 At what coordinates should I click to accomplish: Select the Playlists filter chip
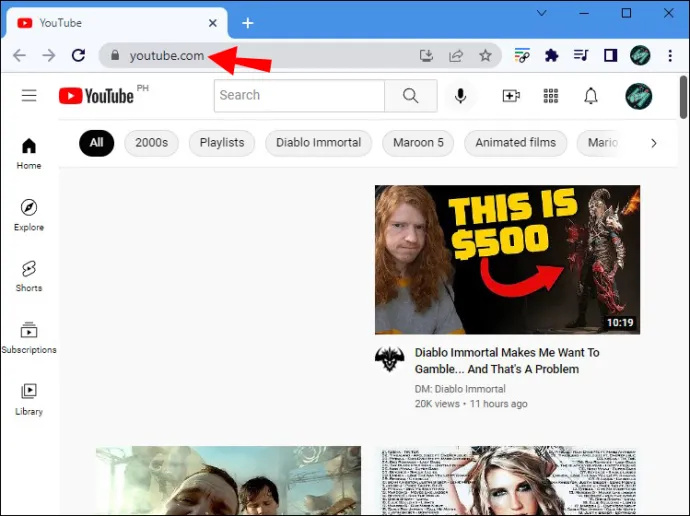(222, 143)
